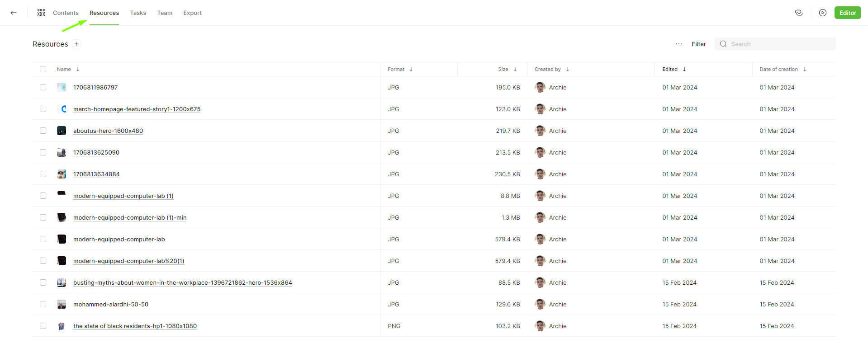Switch to the Tasks tab

click(x=138, y=13)
